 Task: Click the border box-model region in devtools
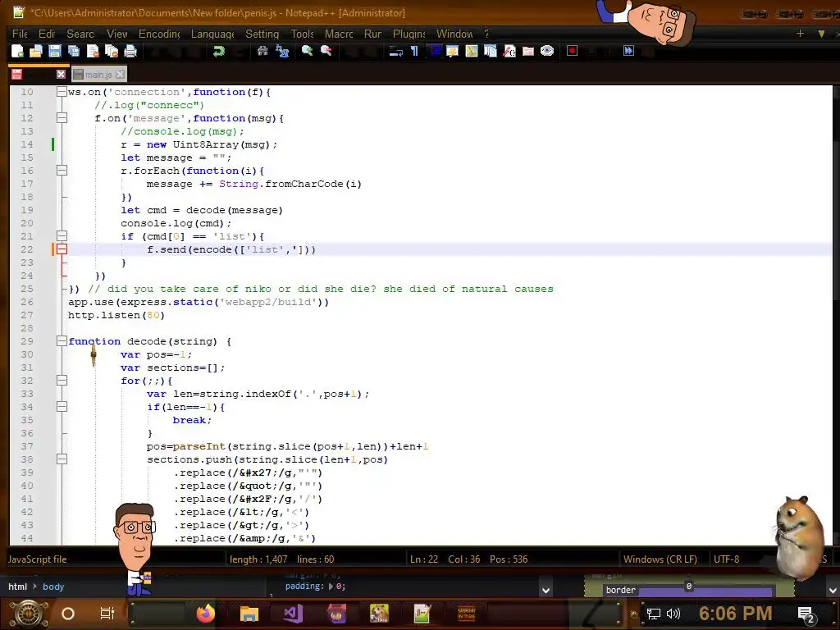[688, 591]
